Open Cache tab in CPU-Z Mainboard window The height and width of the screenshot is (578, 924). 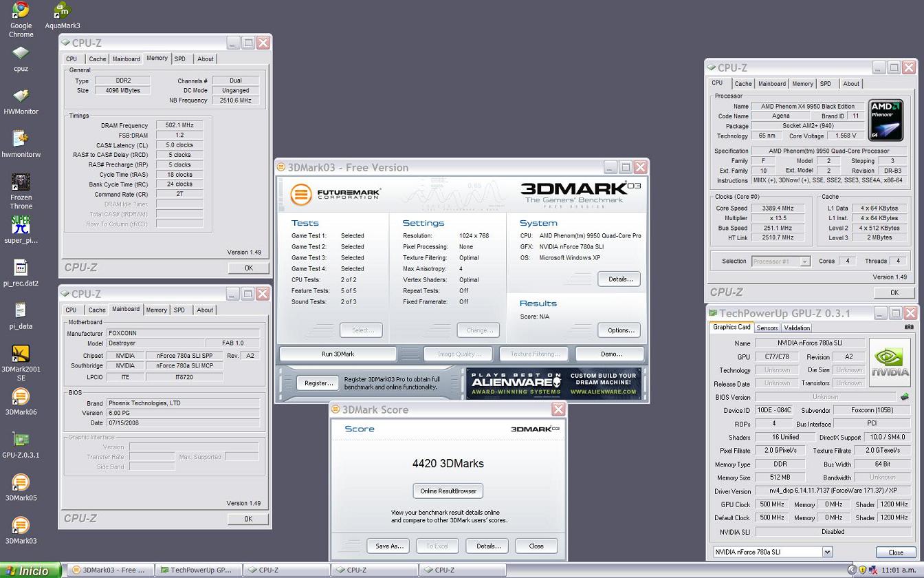click(97, 310)
